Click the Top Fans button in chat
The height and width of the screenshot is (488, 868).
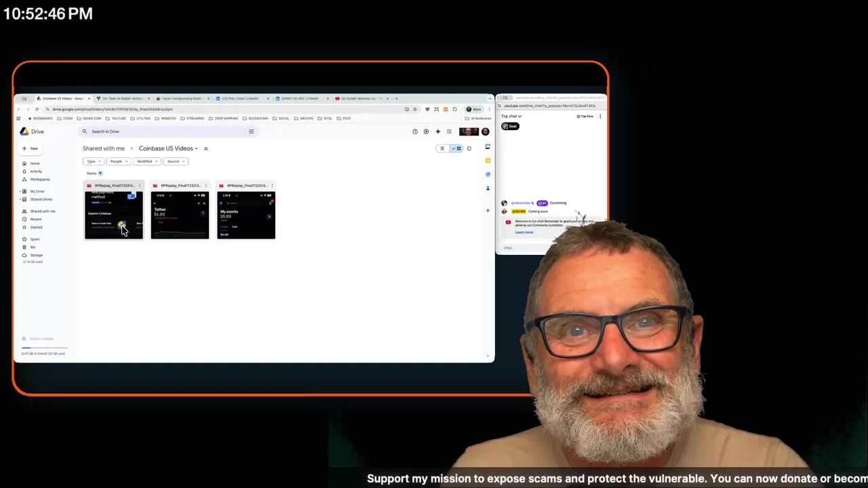pyautogui.click(x=585, y=117)
